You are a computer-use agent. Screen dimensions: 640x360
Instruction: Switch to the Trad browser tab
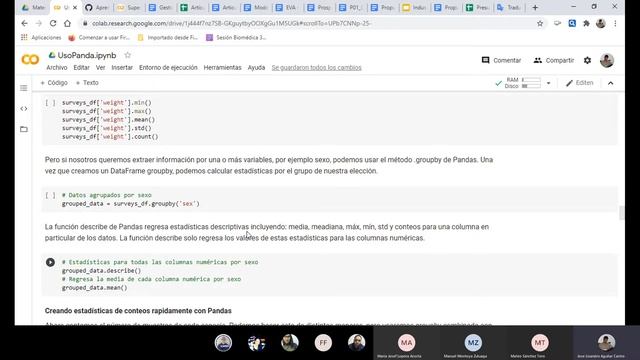(509, 7)
